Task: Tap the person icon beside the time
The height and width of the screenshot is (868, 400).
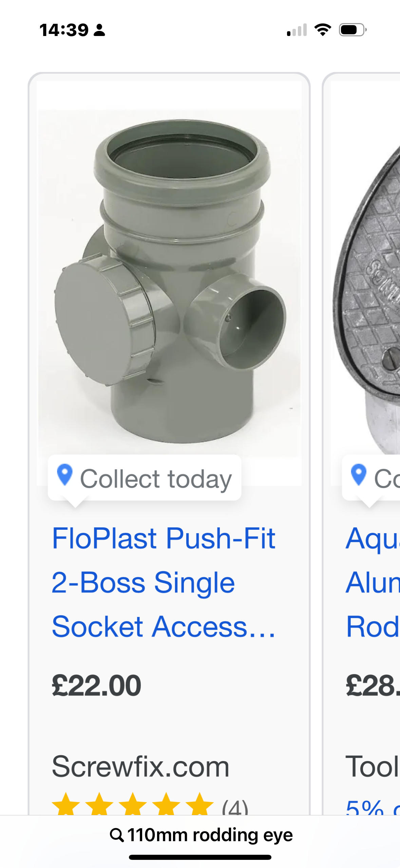Action: coord(99,30)
